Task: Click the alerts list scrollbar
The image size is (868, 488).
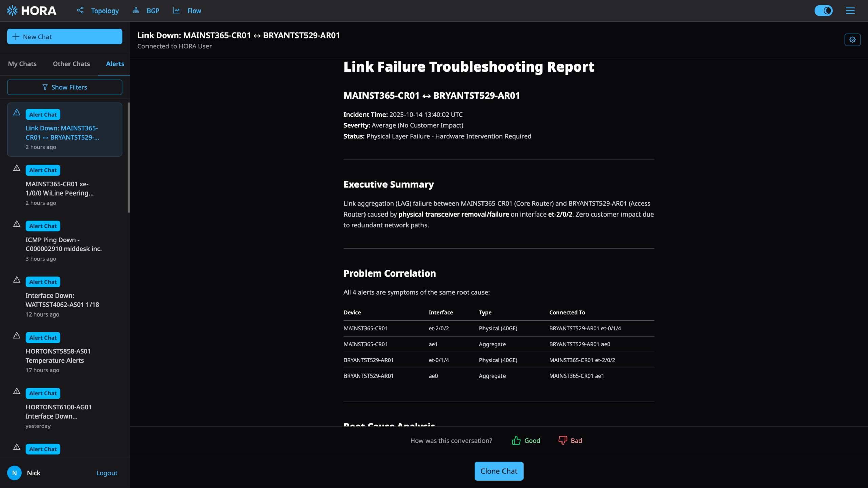Action: click(129, 158)
